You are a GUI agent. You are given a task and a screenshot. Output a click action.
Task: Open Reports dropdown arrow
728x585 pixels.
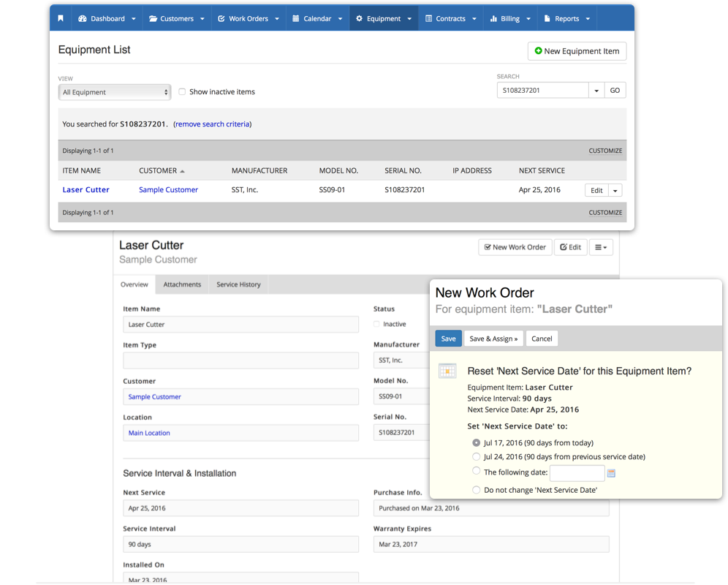tap(588, 19)
